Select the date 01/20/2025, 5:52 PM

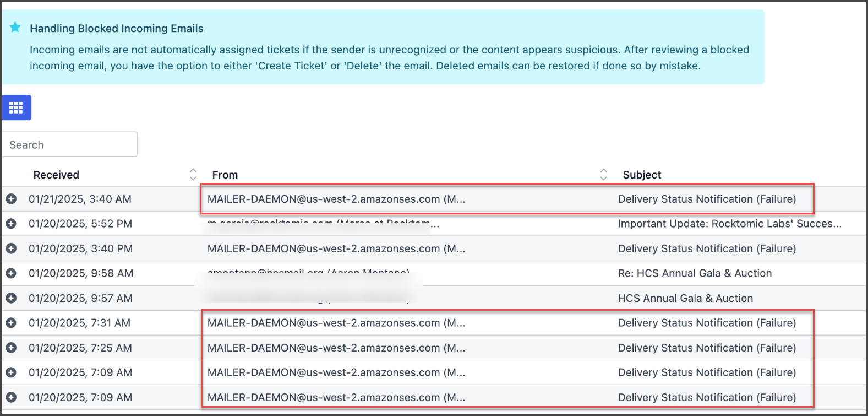point(80,224)
